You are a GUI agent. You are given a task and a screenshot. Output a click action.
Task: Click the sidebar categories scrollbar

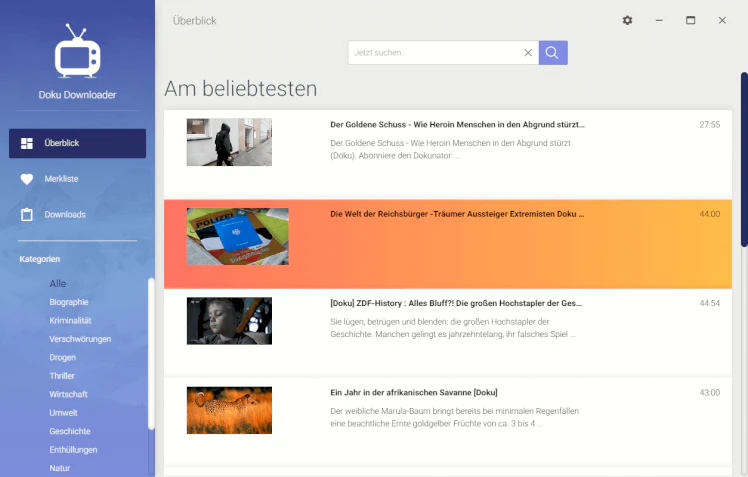pyautogui.click(x=151, y=354)
